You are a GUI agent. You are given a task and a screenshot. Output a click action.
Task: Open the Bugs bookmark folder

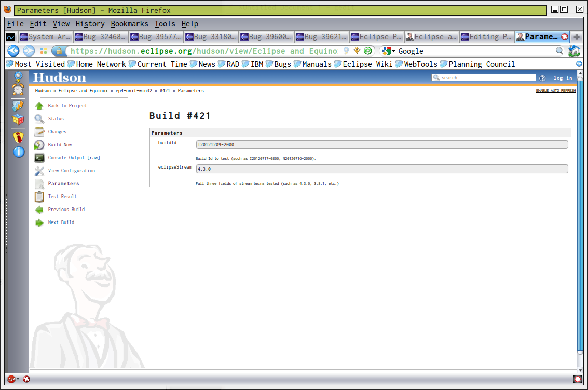pos(278,64)
